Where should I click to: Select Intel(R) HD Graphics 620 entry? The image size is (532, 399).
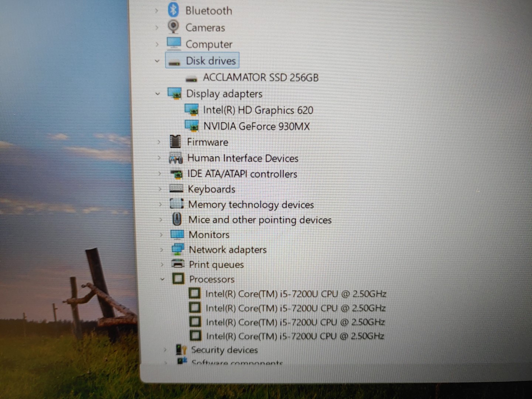click(258, 110)
